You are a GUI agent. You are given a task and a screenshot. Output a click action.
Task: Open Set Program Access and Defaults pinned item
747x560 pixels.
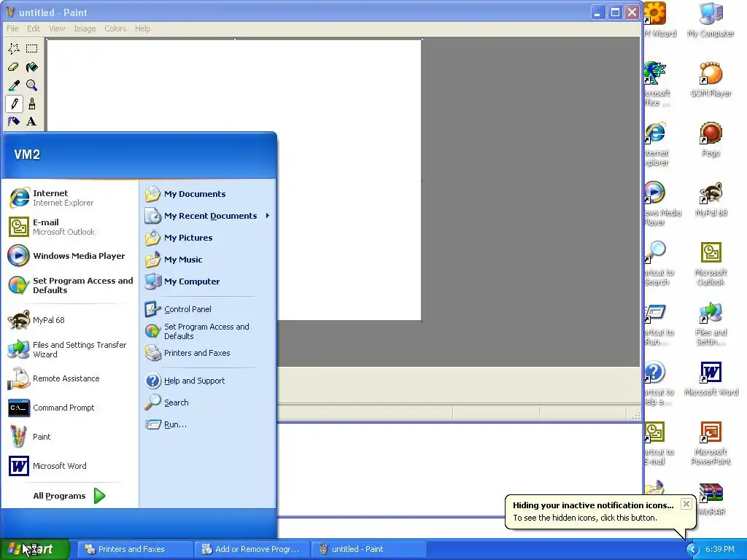(70, 285)
